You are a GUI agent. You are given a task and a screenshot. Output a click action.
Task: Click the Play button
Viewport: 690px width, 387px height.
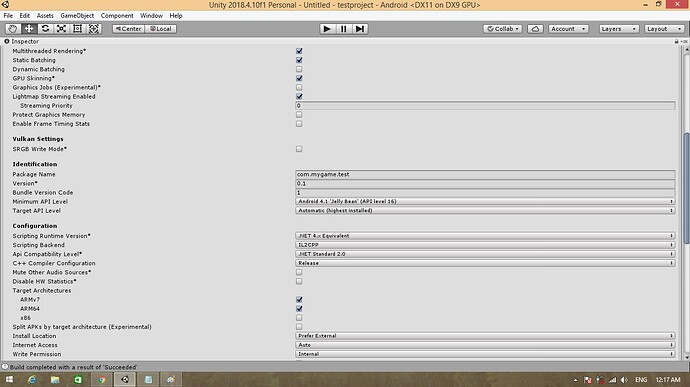coord(327,29)
